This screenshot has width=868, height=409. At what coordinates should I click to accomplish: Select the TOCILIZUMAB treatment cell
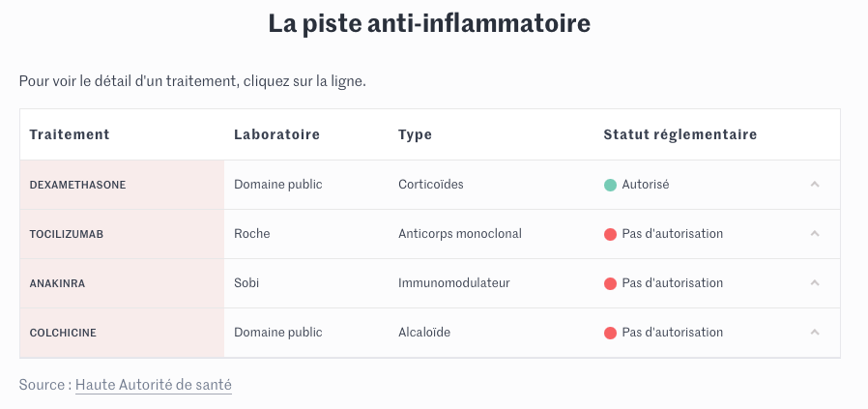pyautogui.click(x=67, y=234)
